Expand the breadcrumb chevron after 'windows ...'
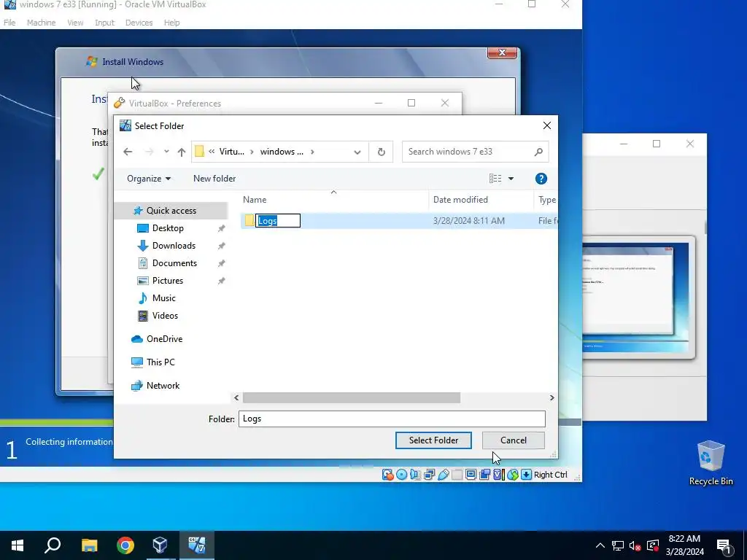 pyautogui.click(x=312, y=152)
